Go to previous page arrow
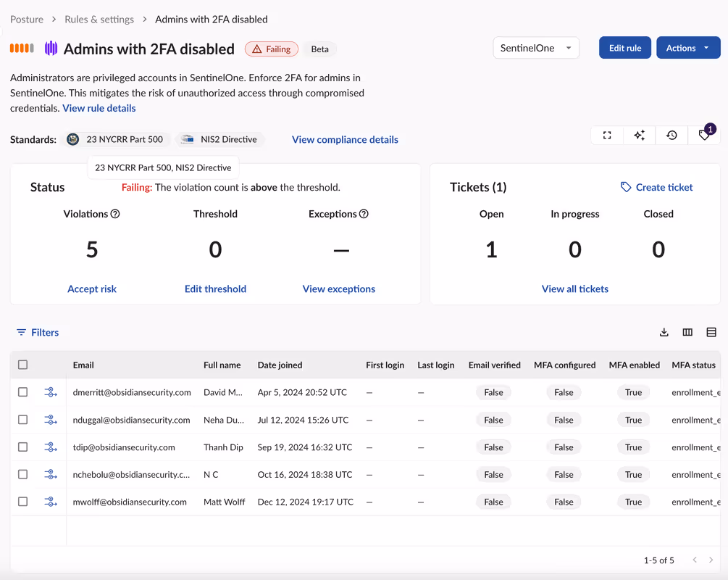The height and width of the screenshot is (580, 728). (x=695, y=560)
